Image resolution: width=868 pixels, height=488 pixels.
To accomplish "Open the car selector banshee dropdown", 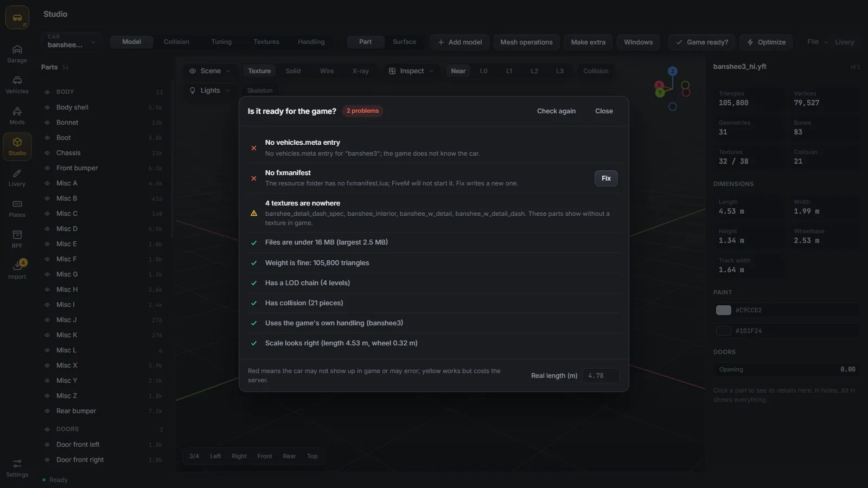I will pyautogui.click(x=72, y=42).
